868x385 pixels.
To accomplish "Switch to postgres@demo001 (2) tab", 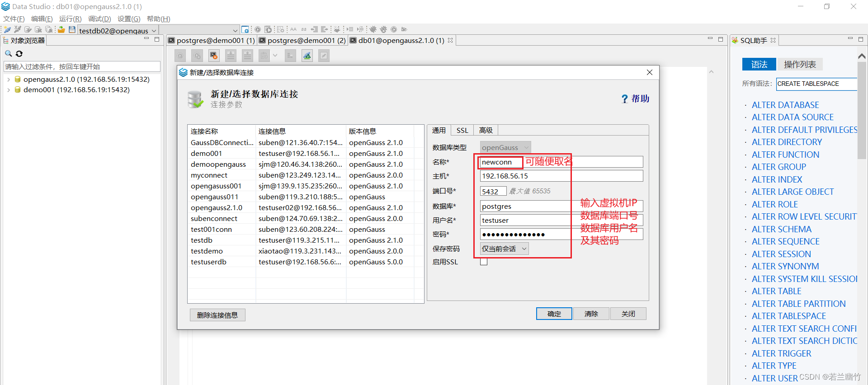I will (x=302, y=40).
